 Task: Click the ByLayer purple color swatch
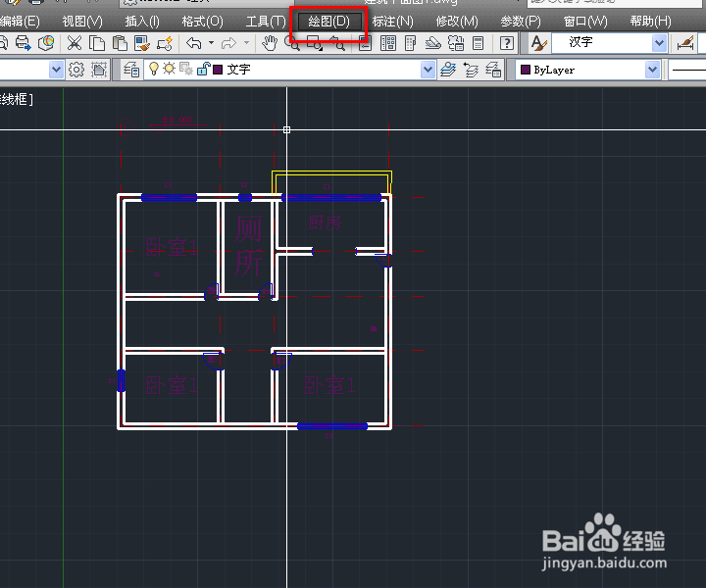[x=525, y=70]
